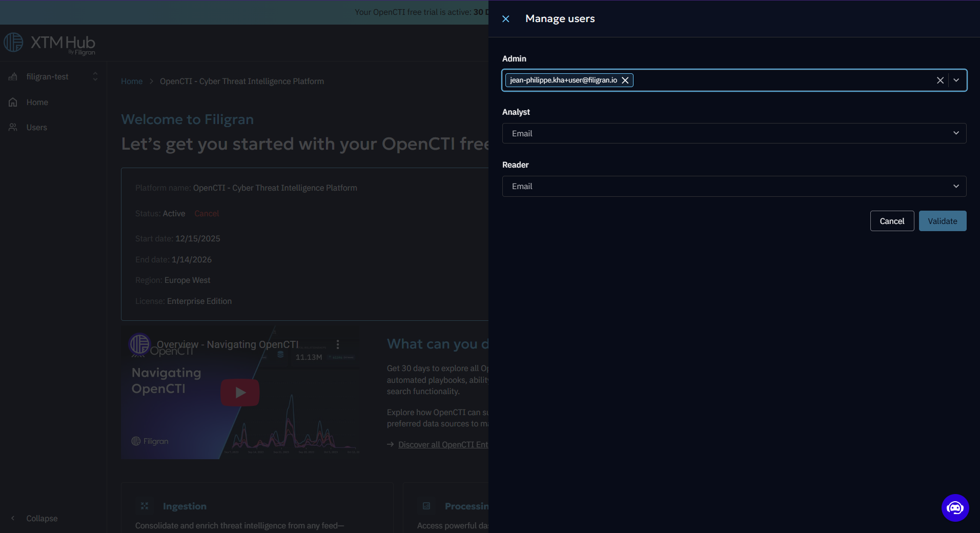The image size is (980, 533).
Task: Click the XTM Hub logo
Action: (x=50, y=43)
